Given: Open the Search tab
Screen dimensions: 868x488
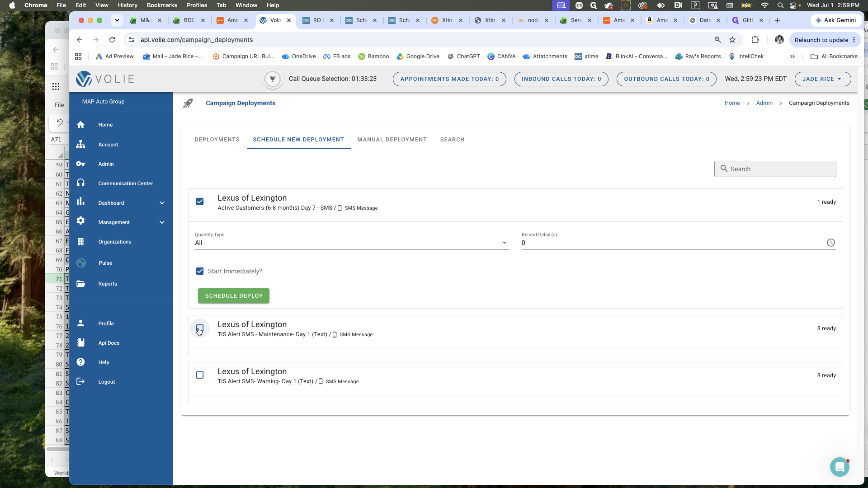Looking at the screenshot, I should (452, 140).
